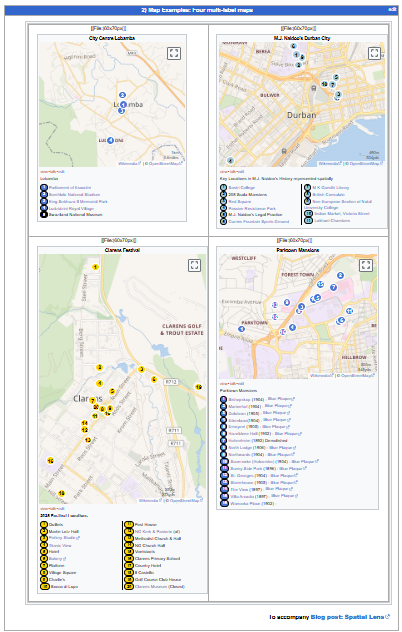Open The View legend link
The height and width of the screenshot is (632, 402).
click(x=239, y=489)
